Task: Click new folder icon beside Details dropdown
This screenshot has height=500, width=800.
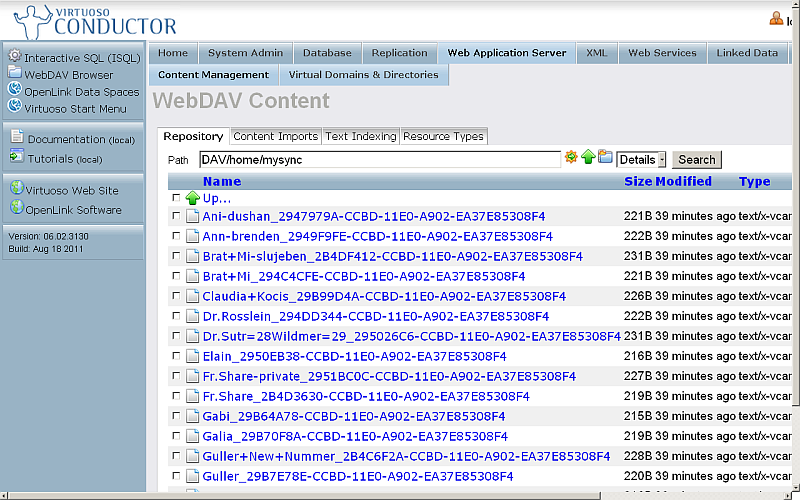Action: click(605, 158)
